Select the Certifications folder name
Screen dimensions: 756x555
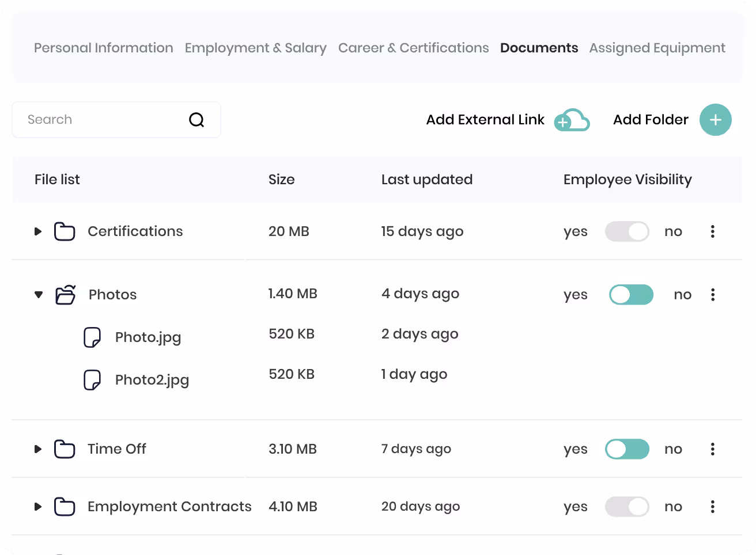pyautogui.click(x=135, y=231)
